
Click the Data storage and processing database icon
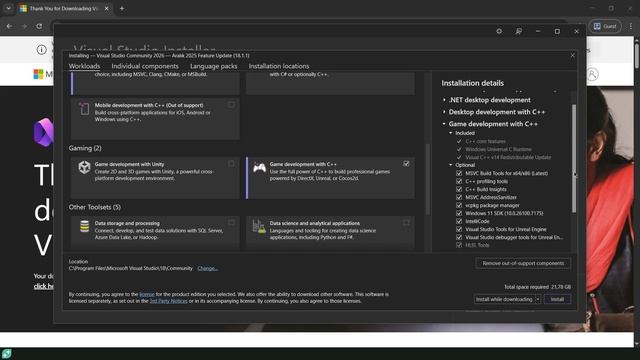[84, 226]
